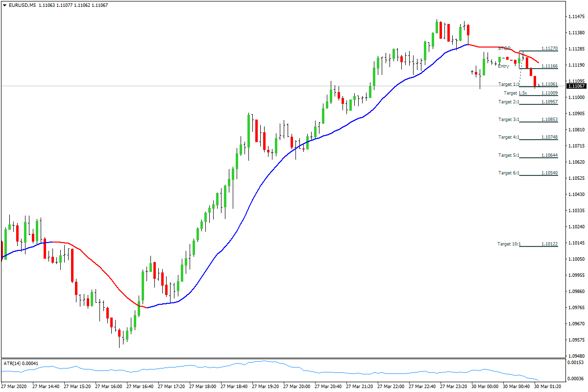588x392 pixels.
Task: Click the 1.10240 price scale label
Action: point(576,227)
